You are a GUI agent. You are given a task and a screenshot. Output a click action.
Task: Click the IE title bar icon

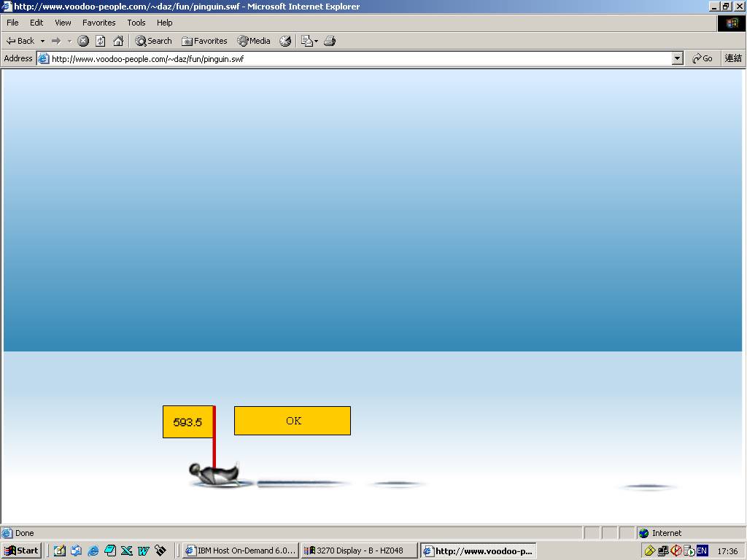7,6
